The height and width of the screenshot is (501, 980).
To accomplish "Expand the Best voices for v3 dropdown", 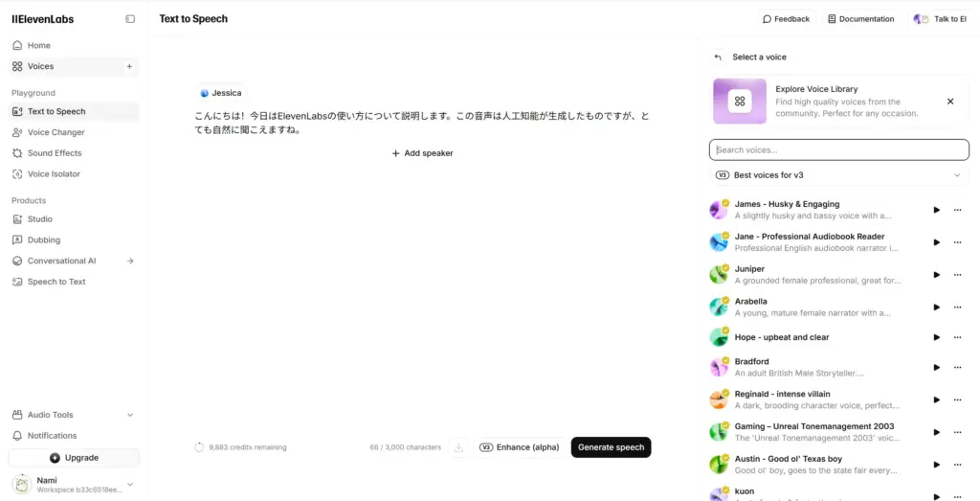I will [x=838, y=175].
